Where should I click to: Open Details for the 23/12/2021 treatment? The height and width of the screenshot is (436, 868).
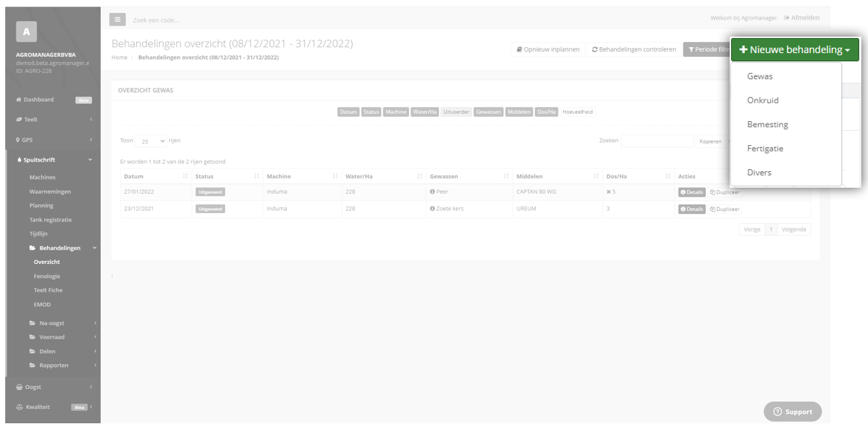[692, 209]
